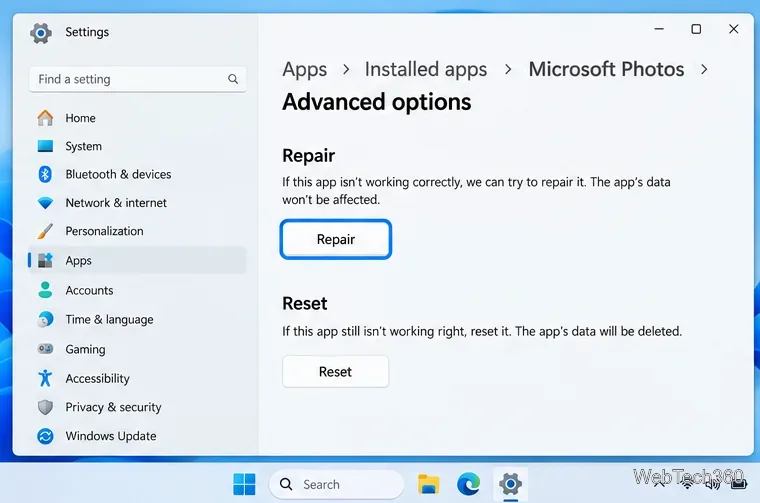The image size is (760, 503).
Task: Go to Installed apps breadcrumb
Action: tap(426, 69)
